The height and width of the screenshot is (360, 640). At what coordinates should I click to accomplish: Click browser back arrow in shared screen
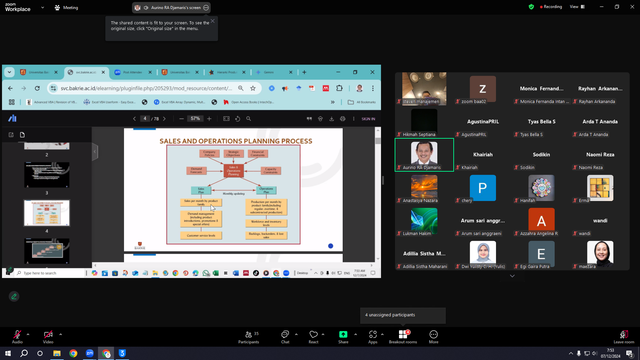click(11, 88)
